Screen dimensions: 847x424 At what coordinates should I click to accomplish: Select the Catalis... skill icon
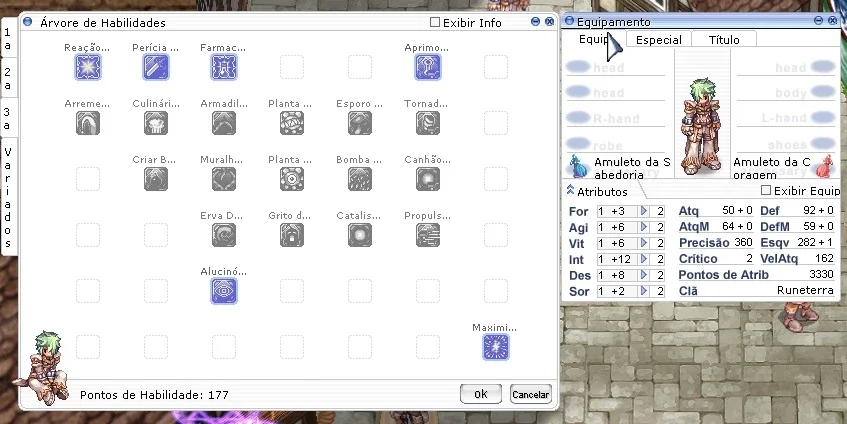360,235
